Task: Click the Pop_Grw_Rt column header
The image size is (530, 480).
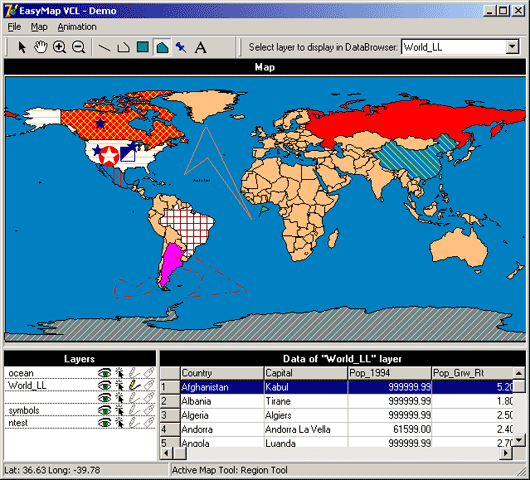Action: [x=472, y=373]
